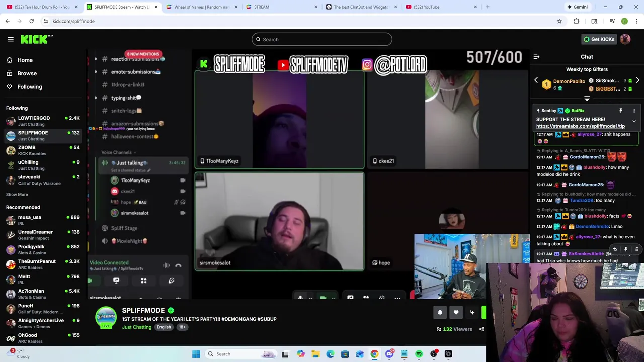Click the delete icon on the hovered chat message
This screenshot has height=362, width=644.
(x=636, y=249)
